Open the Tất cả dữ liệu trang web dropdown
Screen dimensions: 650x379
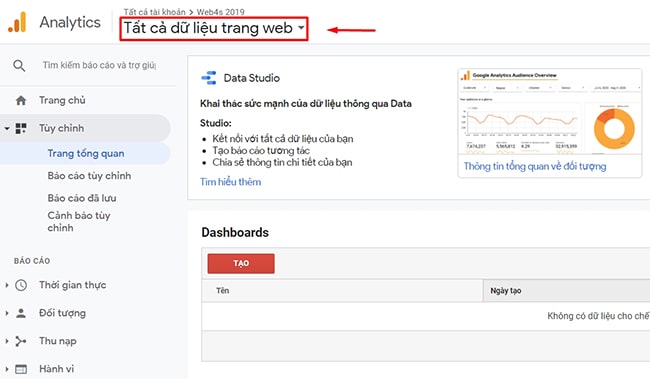(214, 28)
